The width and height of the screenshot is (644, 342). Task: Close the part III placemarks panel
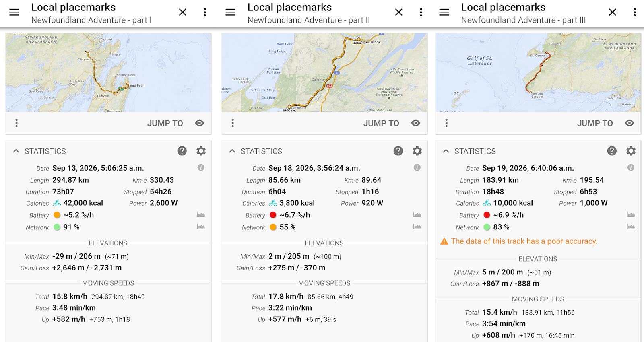(x=613, y=12)
